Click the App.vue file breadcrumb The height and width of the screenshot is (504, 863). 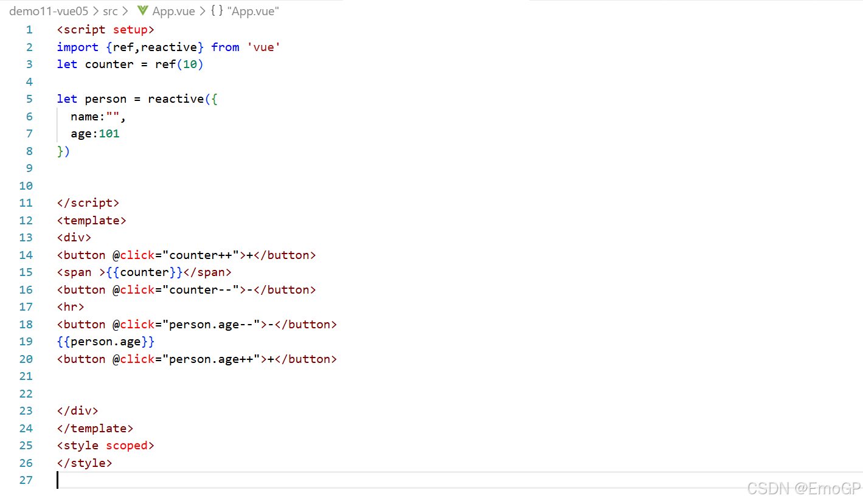[174, 11]
